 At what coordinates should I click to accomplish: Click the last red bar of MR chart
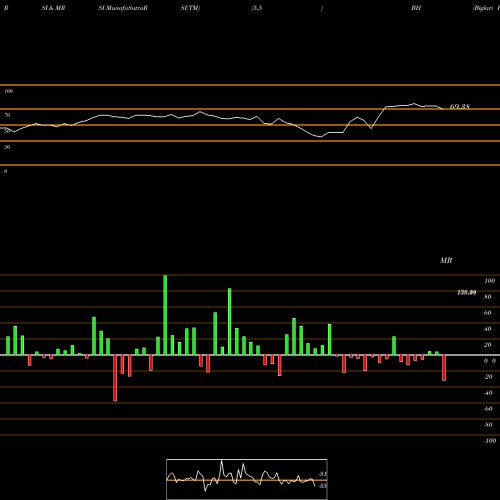(444, 368)
